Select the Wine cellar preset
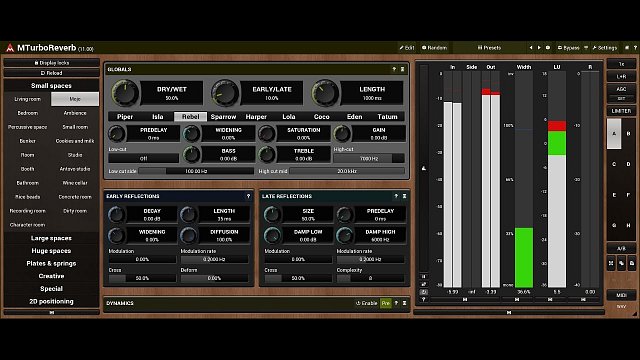 pyautogui.click(x=75, y=183)
